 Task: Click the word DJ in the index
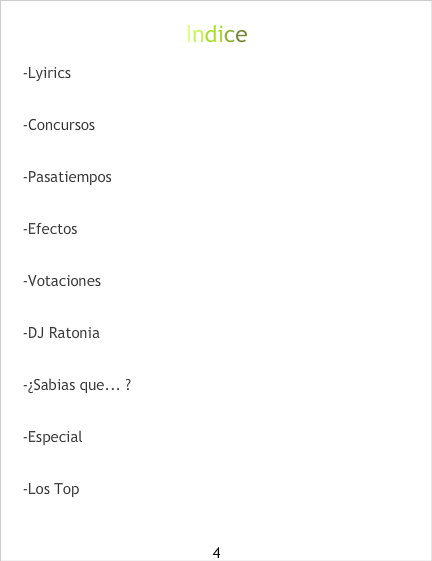point(36,333)
